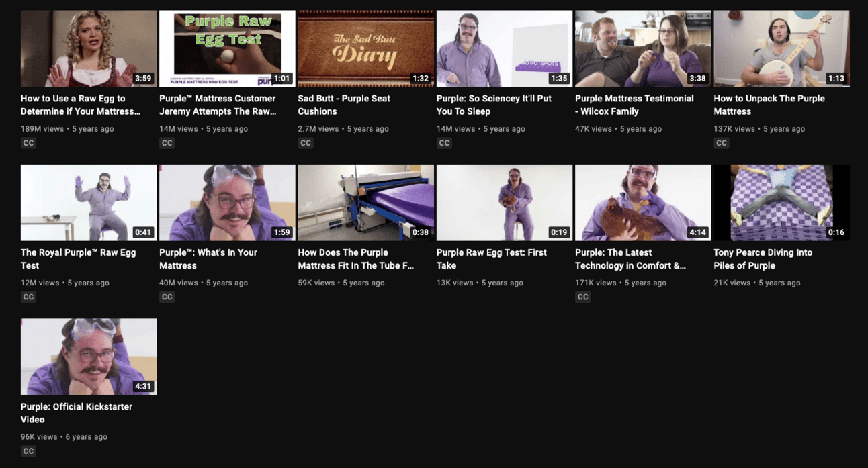The width and height of the screenshot is (868, 468).
Task: Open Tony Pearce diving video thumbnail
Action: pos(781,202)
